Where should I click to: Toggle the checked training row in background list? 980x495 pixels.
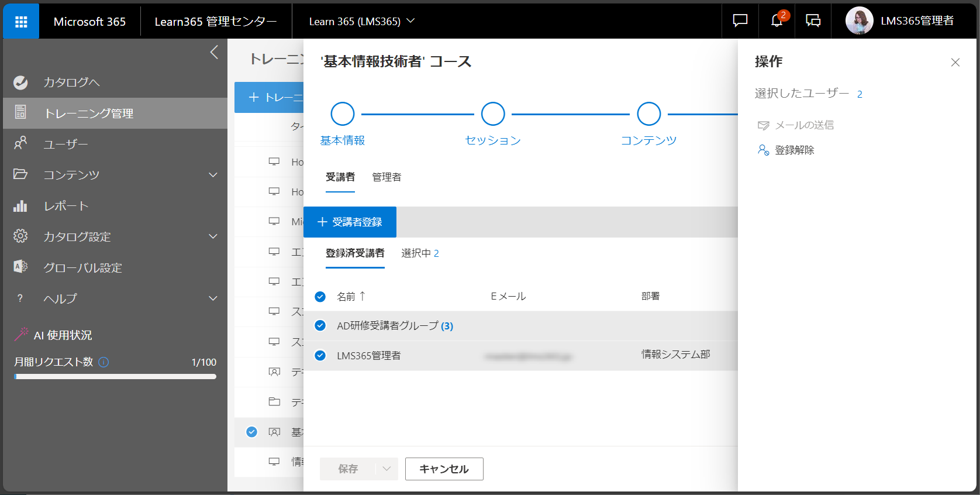click(x=251, y=432)
